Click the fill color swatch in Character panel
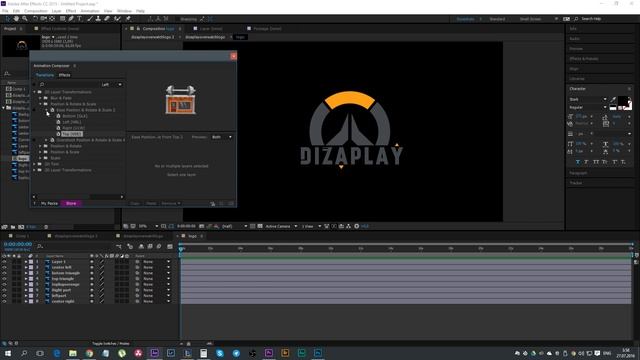640x360 pixels. (x=623, y=100)
